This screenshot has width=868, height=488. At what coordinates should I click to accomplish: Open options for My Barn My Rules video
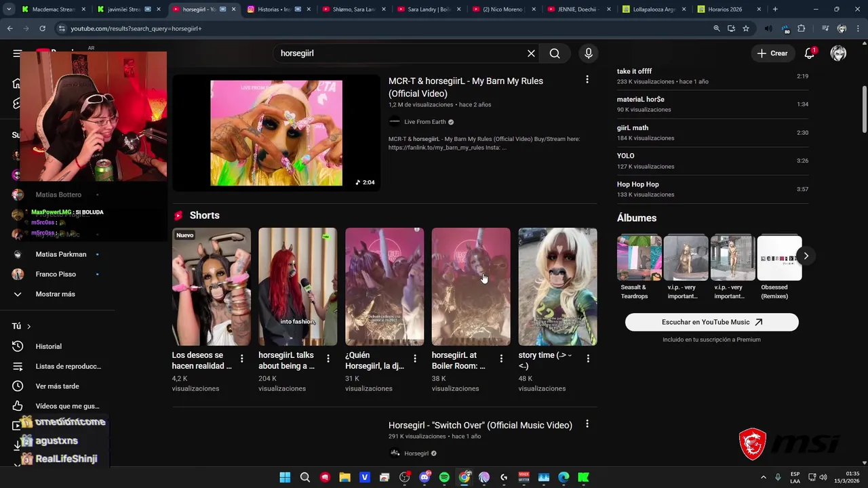(x=587, y=79)
